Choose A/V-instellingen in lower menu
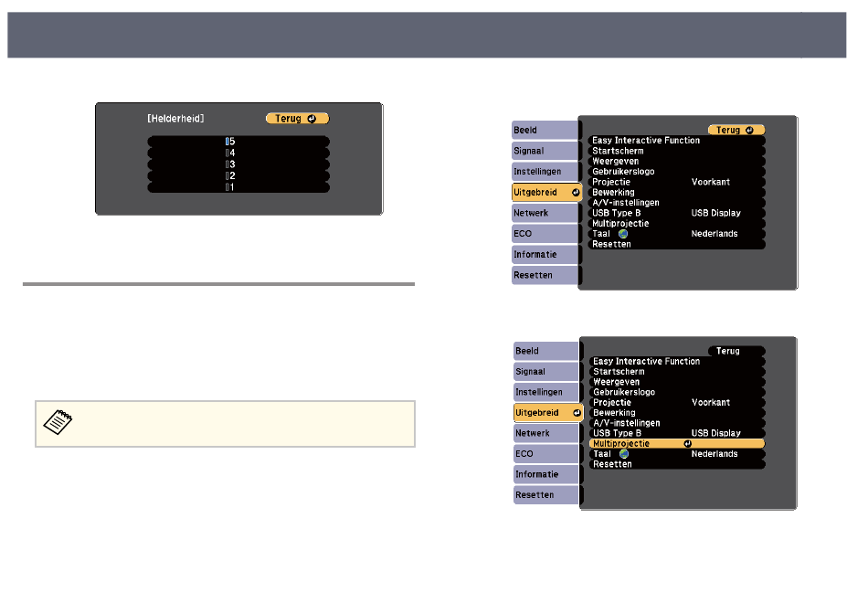868x603 pixels. tap(677, 423)
